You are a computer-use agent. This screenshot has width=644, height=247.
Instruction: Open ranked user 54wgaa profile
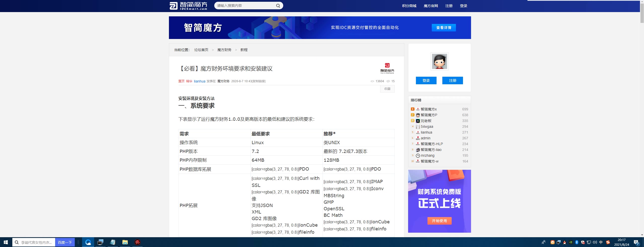[x=427, y=127]
